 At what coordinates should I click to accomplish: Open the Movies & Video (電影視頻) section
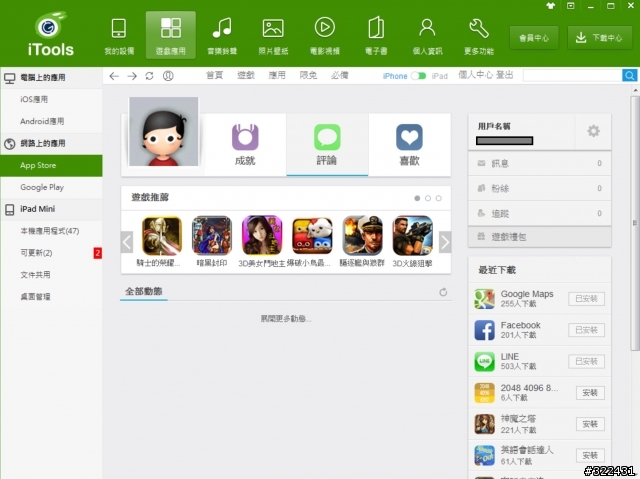pos(324,36)
